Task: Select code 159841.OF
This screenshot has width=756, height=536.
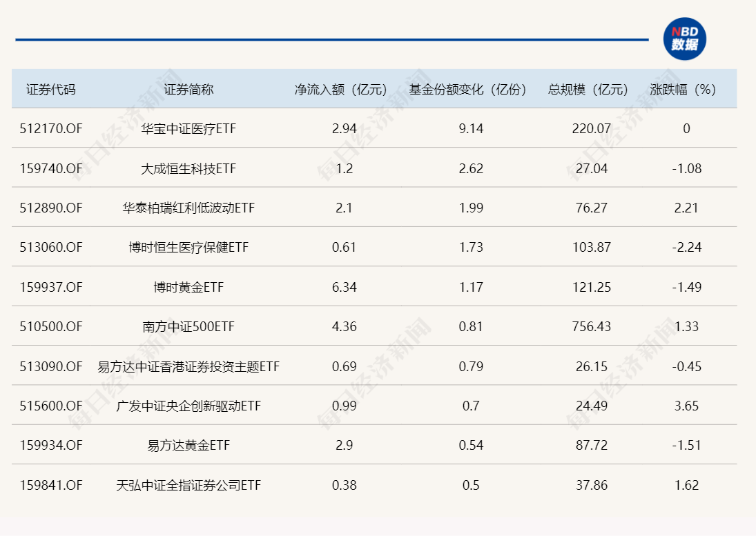Action: pyautogui.click(x=51, y=486)
